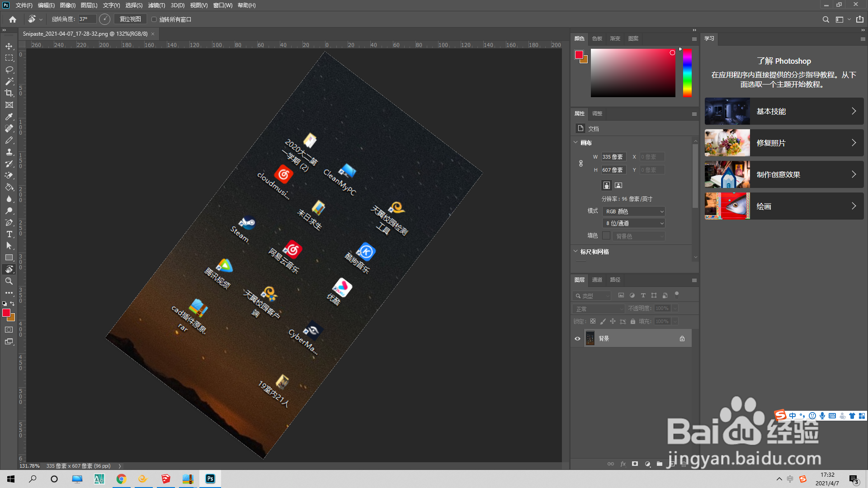This screenshot has width=868, height=488.
Task: Change screen mode from toolbar bottom
Action: click(9, 342)
